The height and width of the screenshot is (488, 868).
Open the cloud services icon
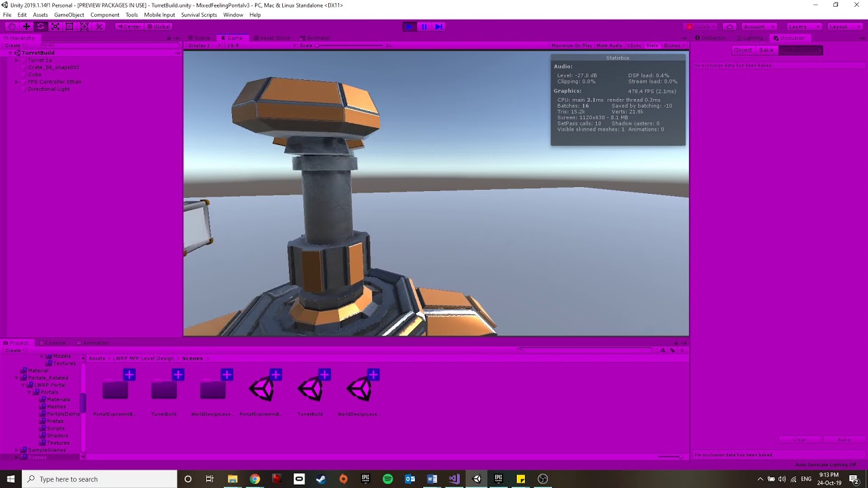pyautogui.click(x=730, y=26)
